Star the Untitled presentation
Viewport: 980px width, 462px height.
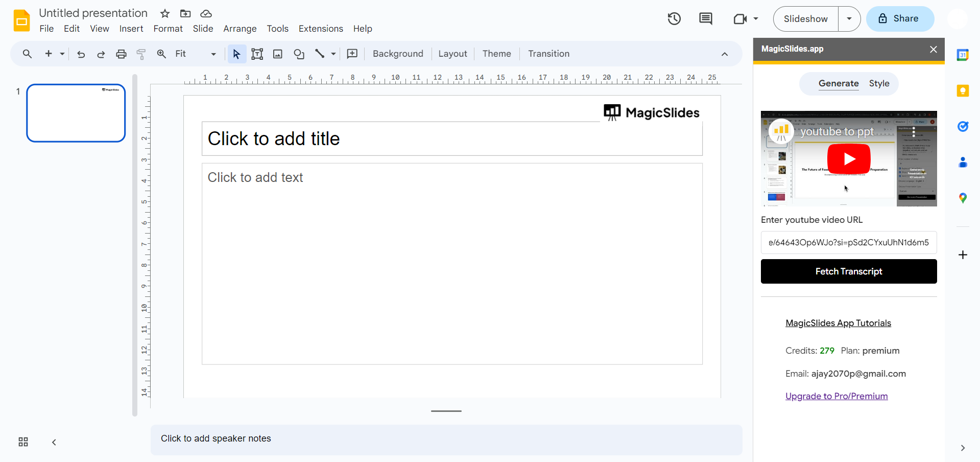coord(164,13)
